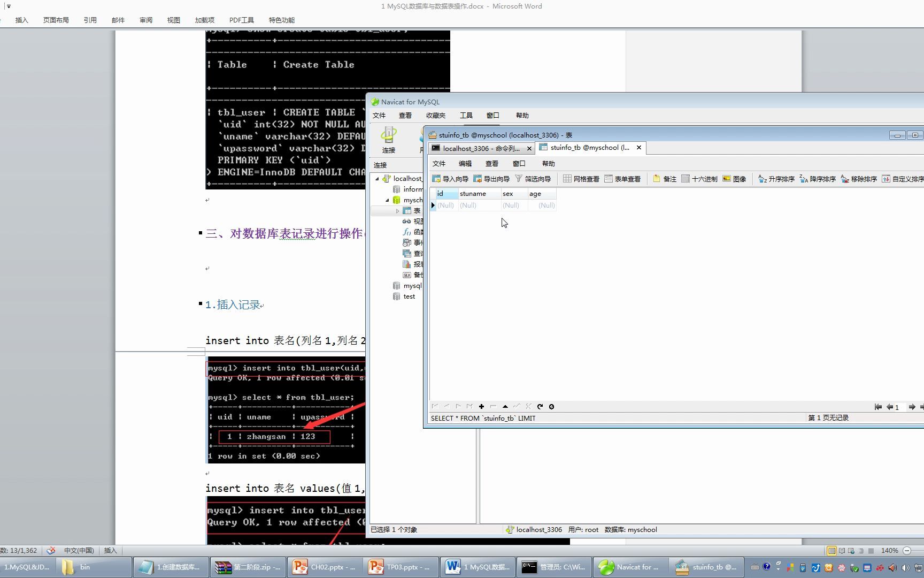Open 文件 menu in table window
This screenshot has width=924, height=578.
click(x=439, y=164)
